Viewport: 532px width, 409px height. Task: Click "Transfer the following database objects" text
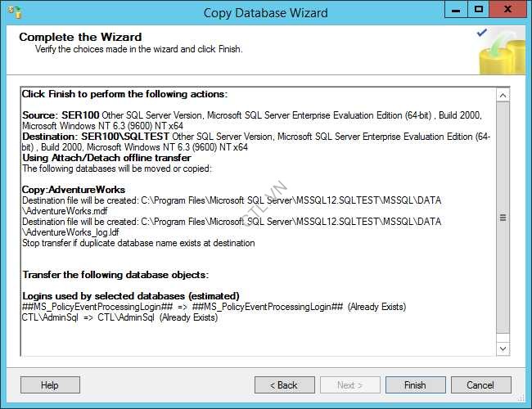pyautogui.click(x=115, y=274)
